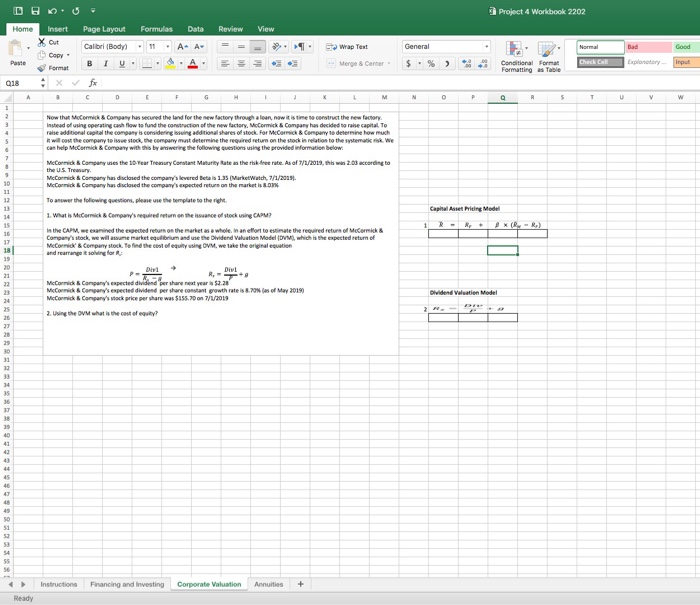Open the Data tab

pos(196,29)
